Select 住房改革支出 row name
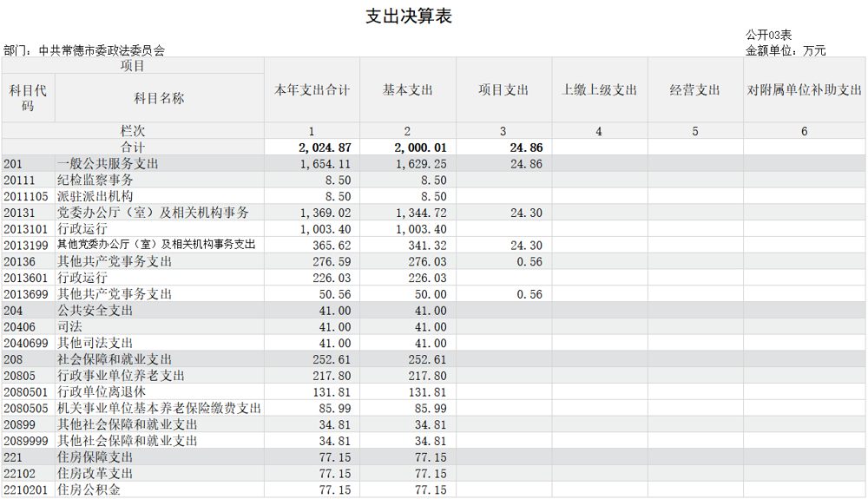868x499 pixels. point(95,473)
